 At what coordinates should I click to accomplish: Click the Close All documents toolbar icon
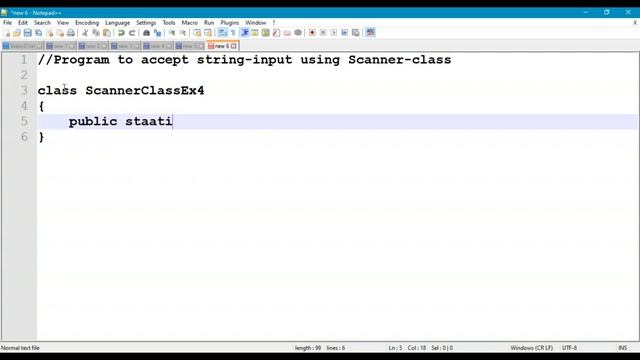[60, 33]
